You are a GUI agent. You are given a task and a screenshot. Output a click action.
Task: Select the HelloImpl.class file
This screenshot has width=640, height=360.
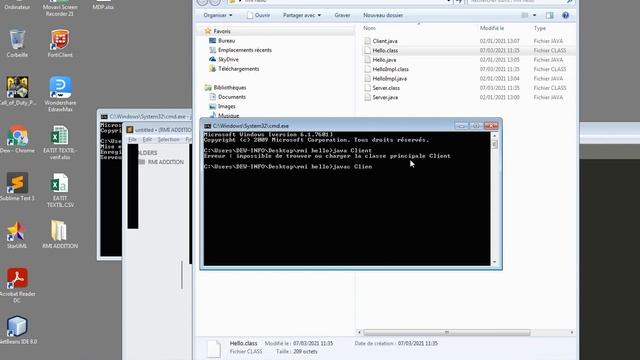pos(390,69)
